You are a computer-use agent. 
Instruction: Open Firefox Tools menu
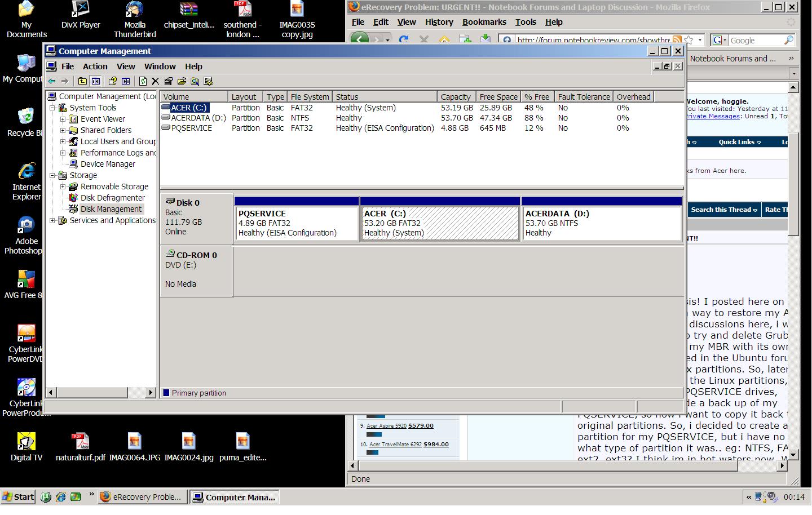point(526,22)
